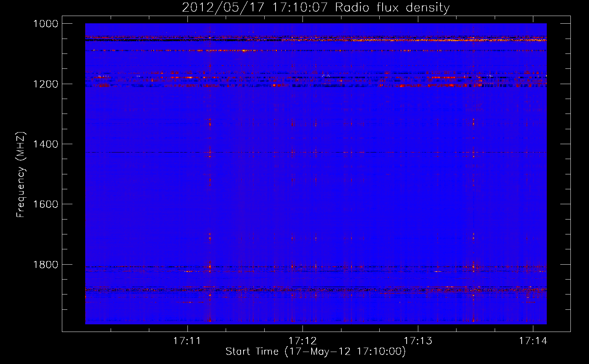The height and width of the screenshot is (364, 589).
Task: Select the 17:14 time tick label
Action: [x=533, y=341]
